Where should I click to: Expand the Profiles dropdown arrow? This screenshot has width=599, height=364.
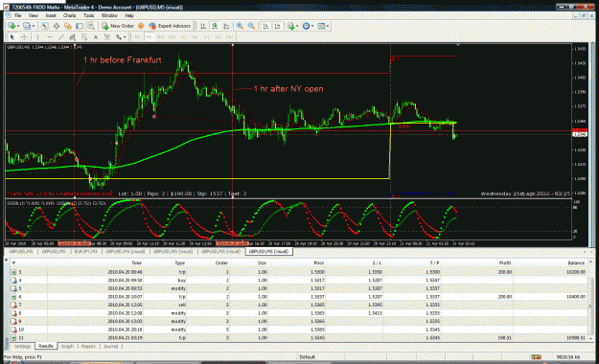34,26
